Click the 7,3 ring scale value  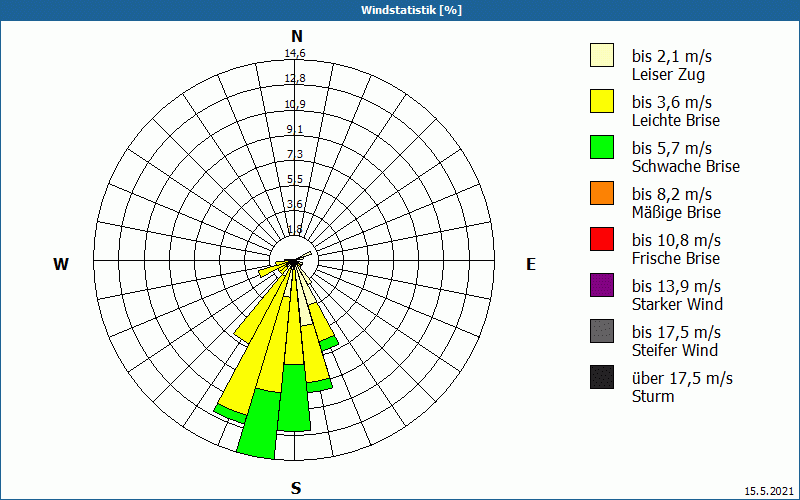pyautogui.click(x=295, y=154)
